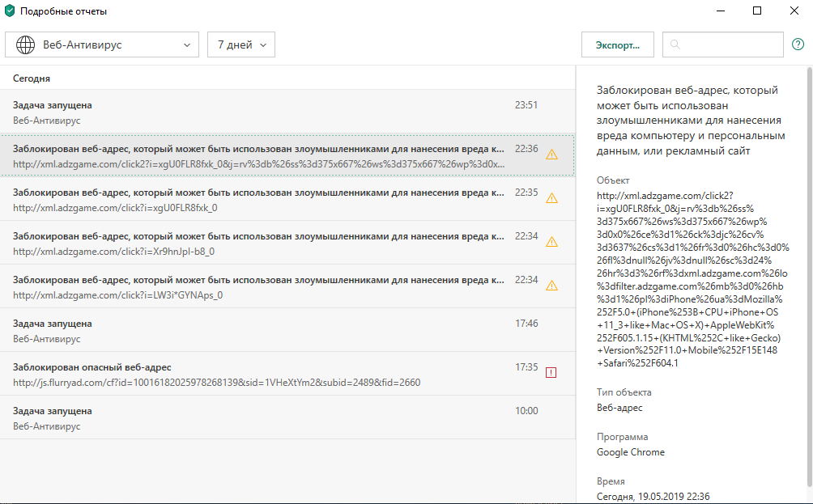Open the Веб-Антивирус component dropdown
813x504 pixels.
[102, 45]
